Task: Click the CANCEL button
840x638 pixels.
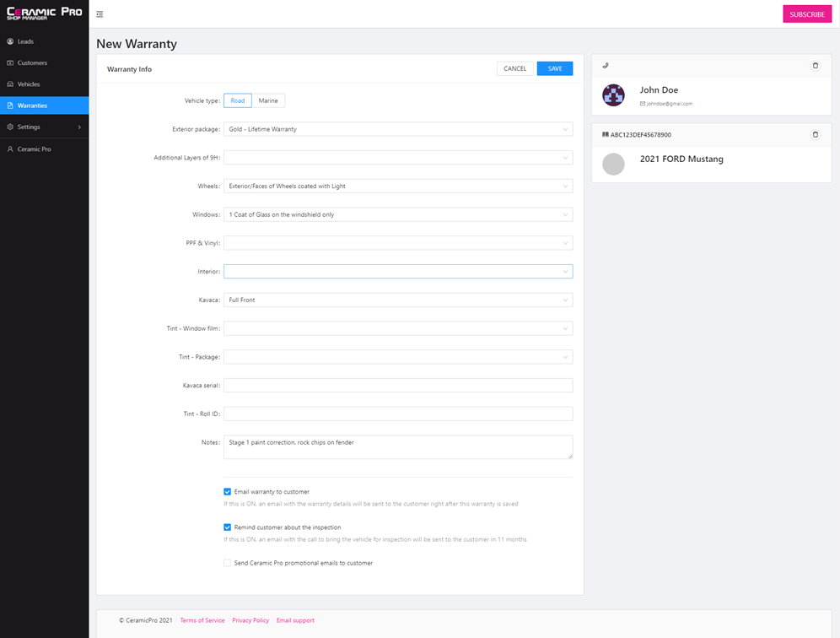Action: [x=514, y=68]
